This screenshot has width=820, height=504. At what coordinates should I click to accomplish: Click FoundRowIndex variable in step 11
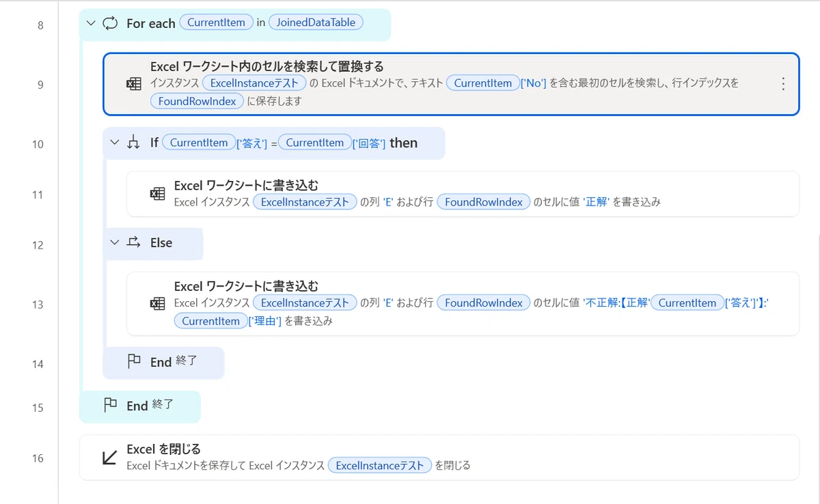[x=483, y=202]
